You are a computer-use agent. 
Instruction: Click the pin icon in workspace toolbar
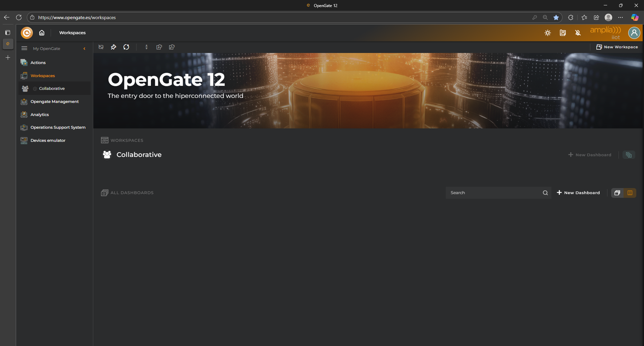coord(114,47)
